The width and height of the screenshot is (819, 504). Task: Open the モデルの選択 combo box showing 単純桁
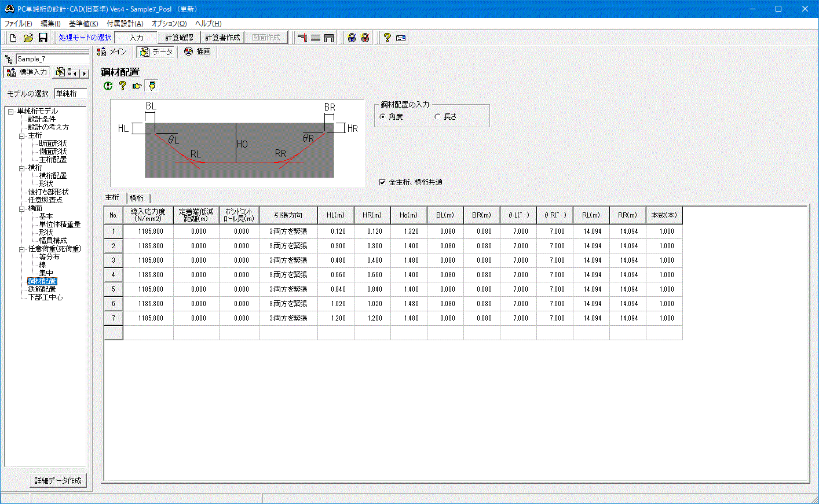71,93
